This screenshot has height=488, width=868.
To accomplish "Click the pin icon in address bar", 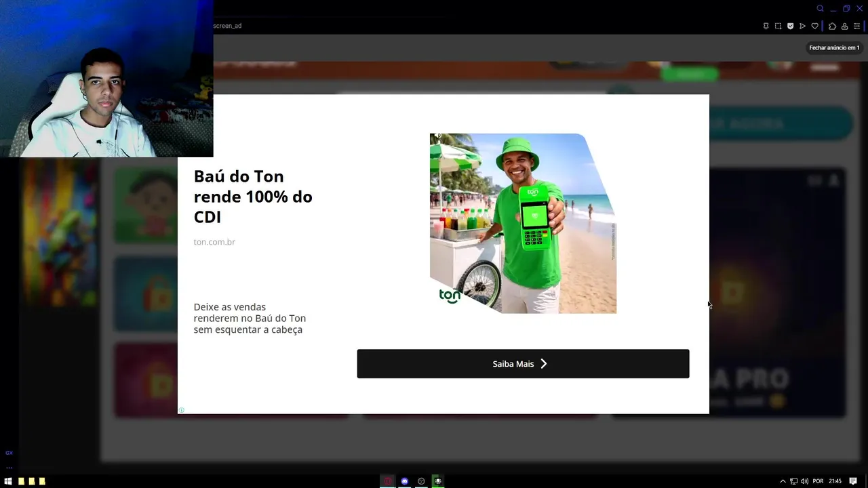I will tap(766, 26).
